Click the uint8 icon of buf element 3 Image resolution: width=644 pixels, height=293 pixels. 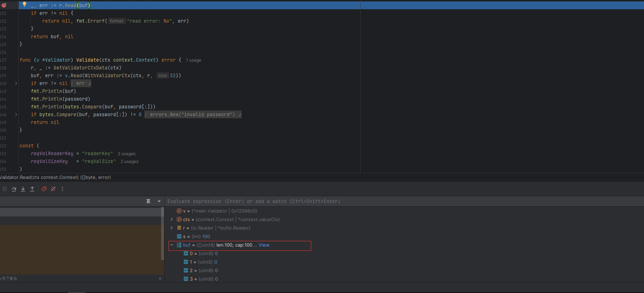pos(186,279)
